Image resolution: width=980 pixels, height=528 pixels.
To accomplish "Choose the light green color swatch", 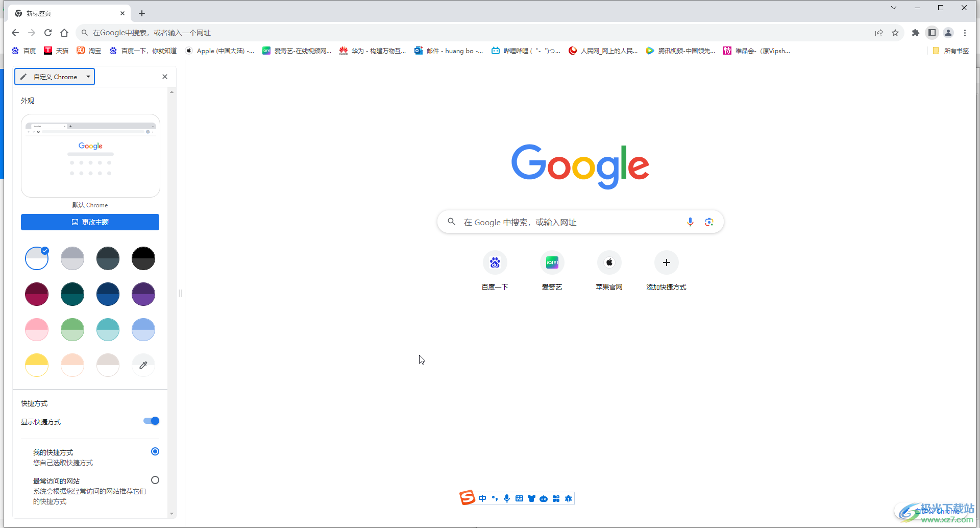I will point(72,329).
